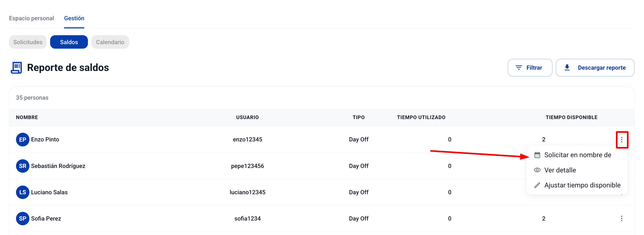Select the Gestión tab
The width and height of the screenshot is (644, 235).
(x=74, y=18)
